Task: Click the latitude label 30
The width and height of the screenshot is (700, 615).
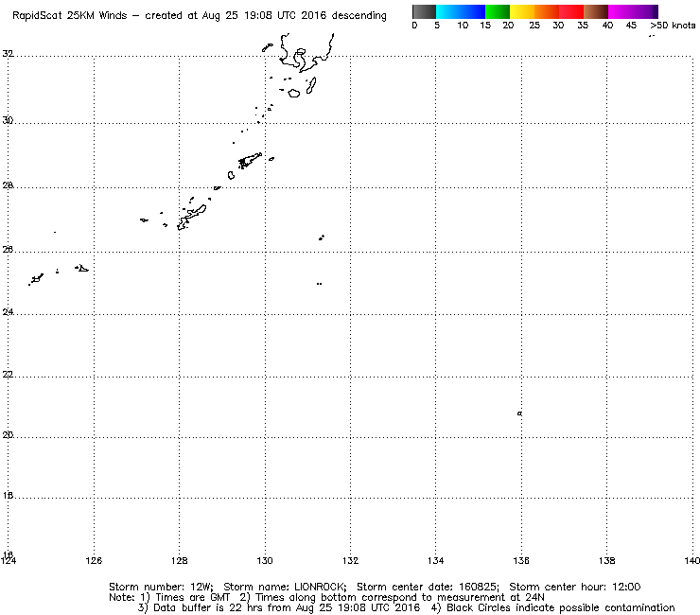Action: pos(8,120)
